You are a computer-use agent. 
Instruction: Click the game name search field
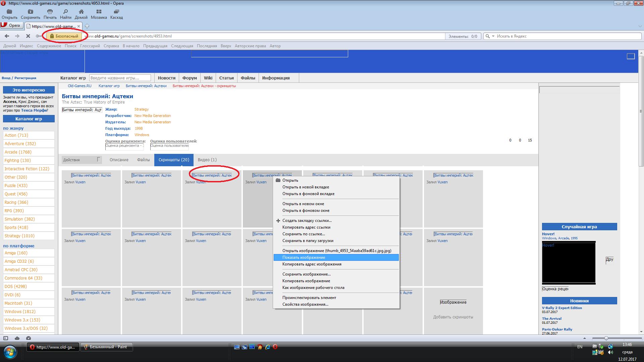120,78
